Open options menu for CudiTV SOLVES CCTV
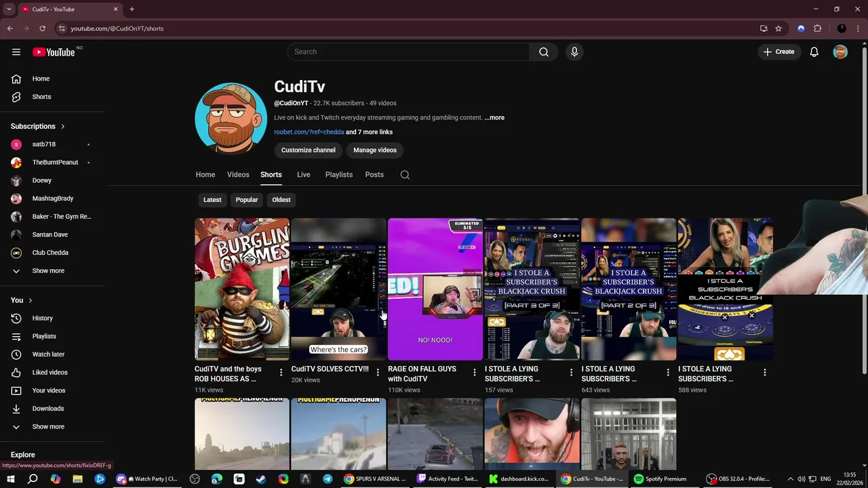The image size is (868, 488). tap(378, 372)
